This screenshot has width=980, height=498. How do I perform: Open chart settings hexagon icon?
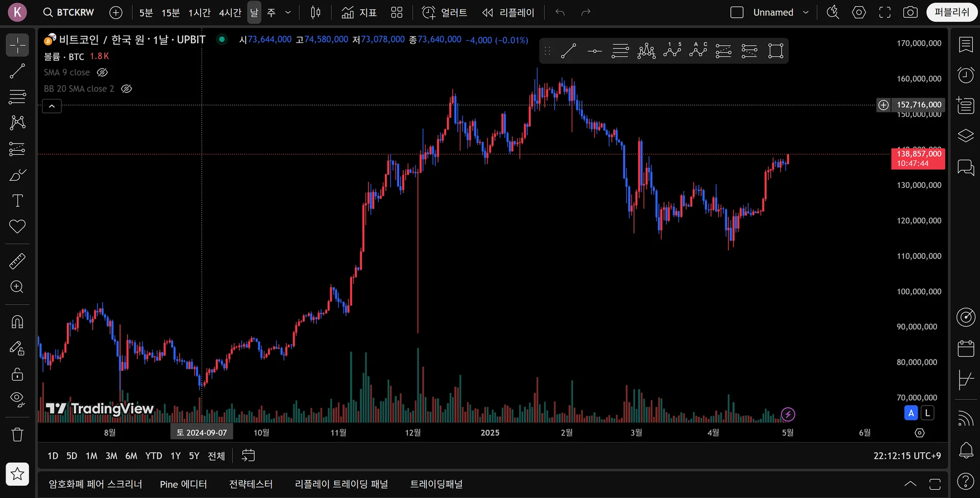coord(859,12)
